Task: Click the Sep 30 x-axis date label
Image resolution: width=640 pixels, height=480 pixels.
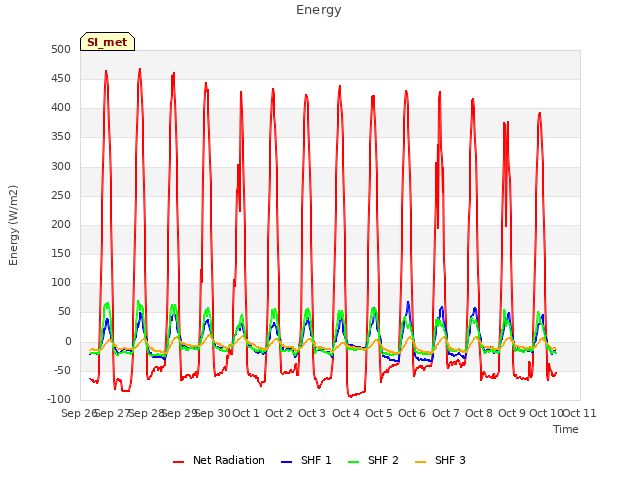Action: [213, 413]
